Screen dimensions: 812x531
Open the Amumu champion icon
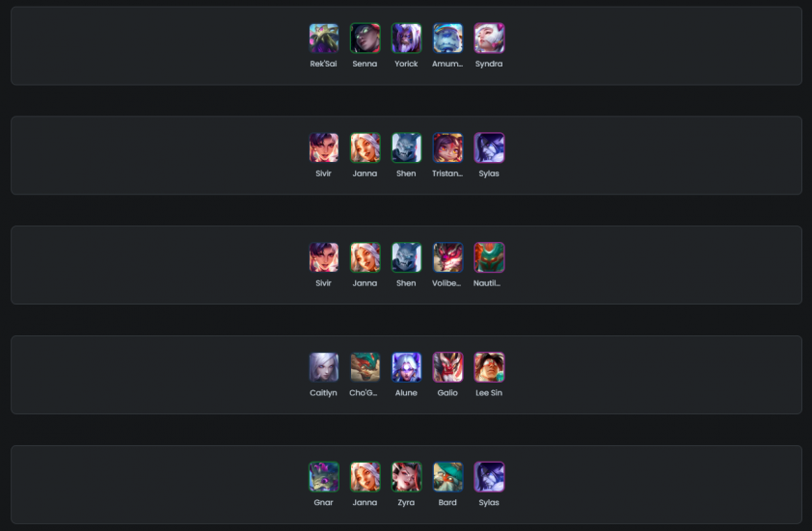(x=447, y=39)
